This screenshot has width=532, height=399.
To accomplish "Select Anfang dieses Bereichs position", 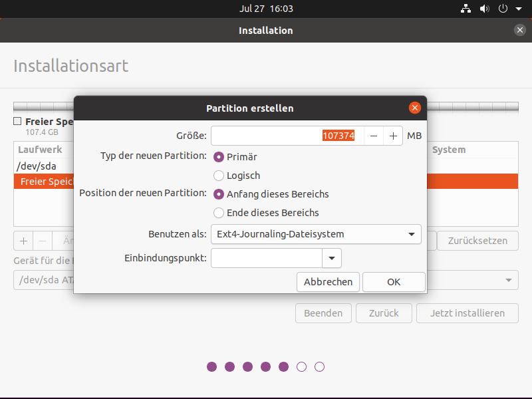I will [219, 194].
